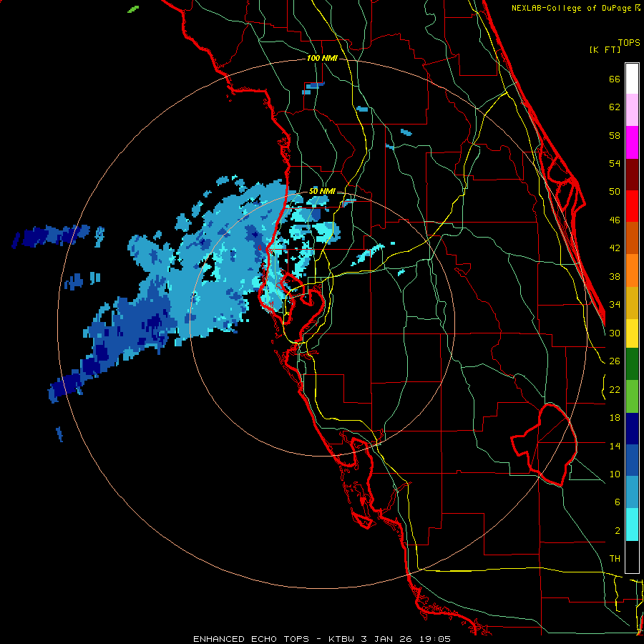Click the "22" legend value
Screen dimensions: 644x644
click(x=615, y=389)
